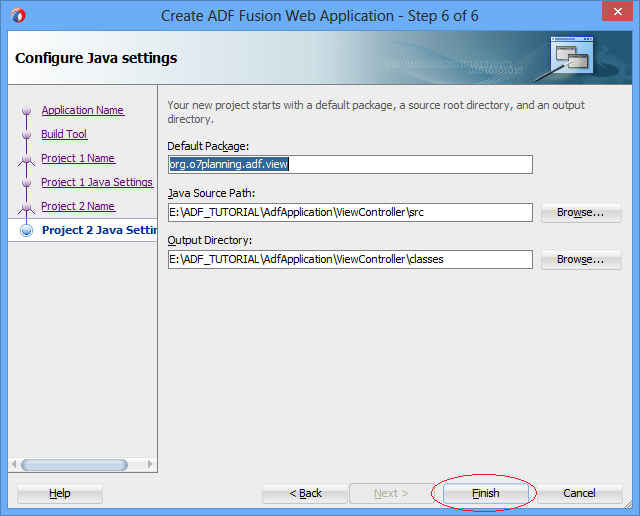Click the Project 2 Name step node icon

tap(27, 207)
